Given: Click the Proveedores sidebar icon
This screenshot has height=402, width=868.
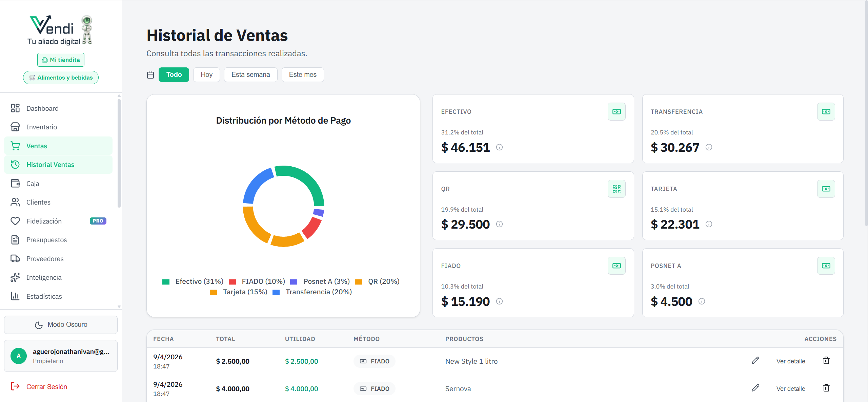Looking at the screenshot, I should tap(15, 258).
